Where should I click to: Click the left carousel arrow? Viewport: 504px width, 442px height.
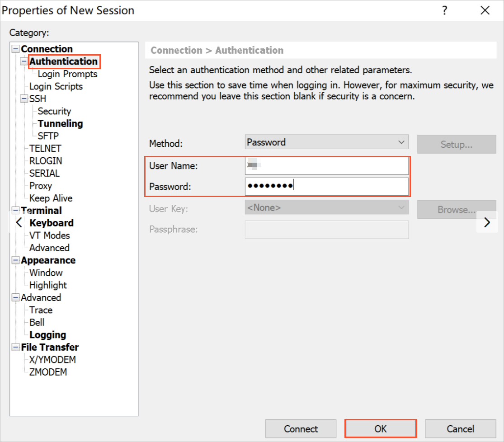19,222
